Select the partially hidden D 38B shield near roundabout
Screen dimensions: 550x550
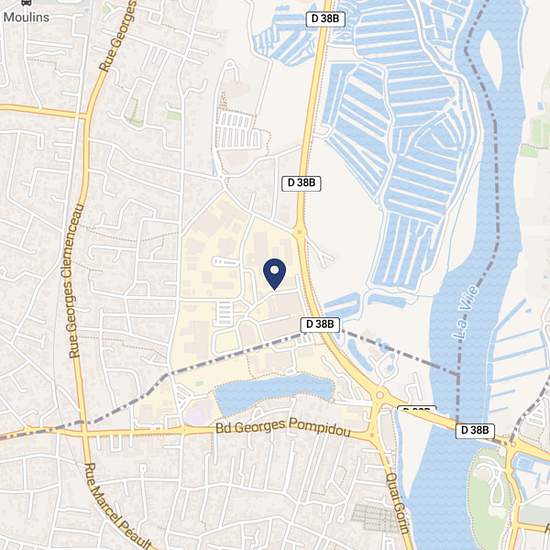(417, 408)
